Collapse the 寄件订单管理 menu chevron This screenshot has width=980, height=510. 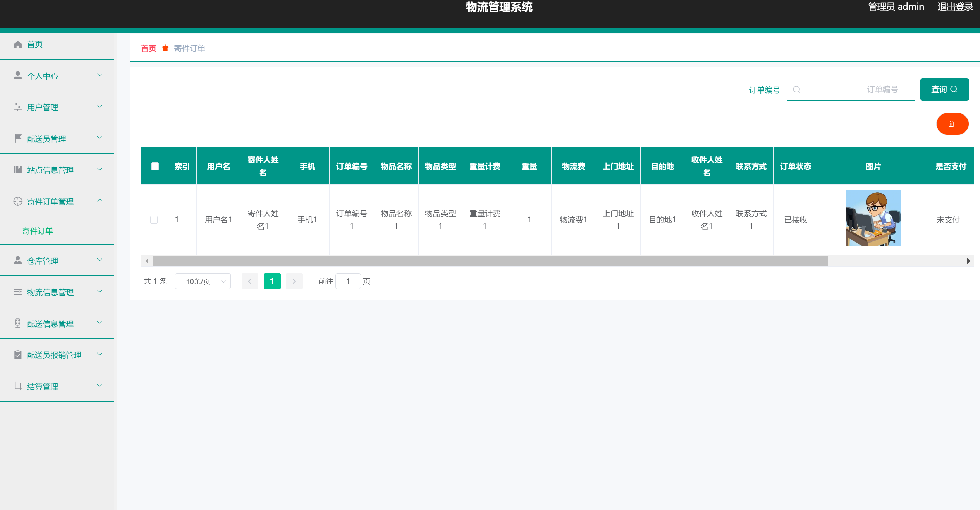[100, 200]
